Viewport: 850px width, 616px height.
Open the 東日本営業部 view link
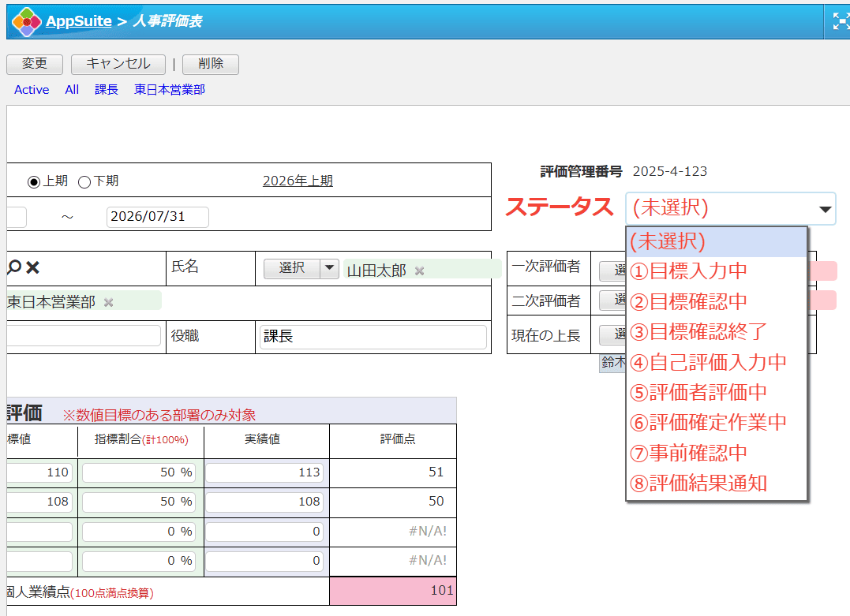[170, 90]
